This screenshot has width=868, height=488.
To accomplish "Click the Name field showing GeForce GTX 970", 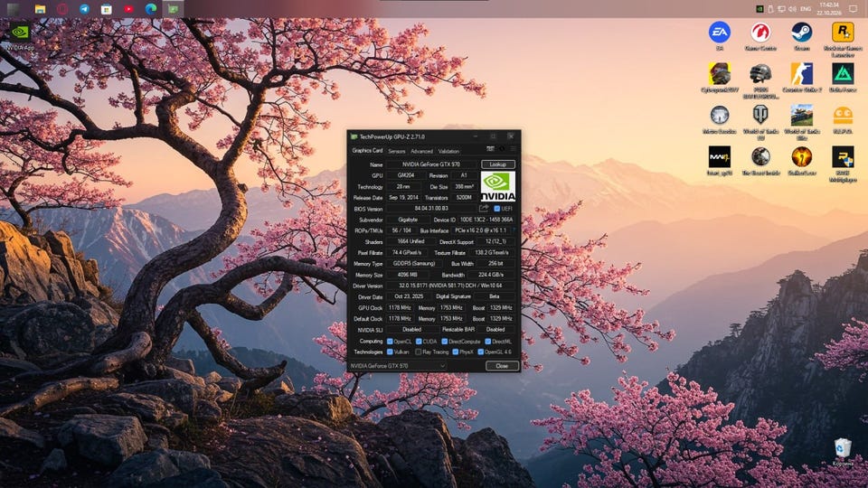I will 431,164.
